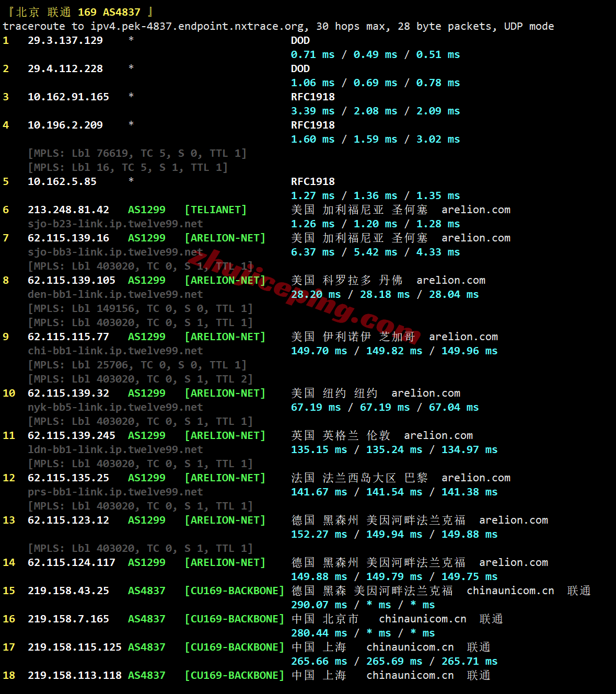This screenshot has height=694, width=616.
Task: Select hostname prs-bb1-link.ip.twelve99.net
Action: click(x=115, y=492)
